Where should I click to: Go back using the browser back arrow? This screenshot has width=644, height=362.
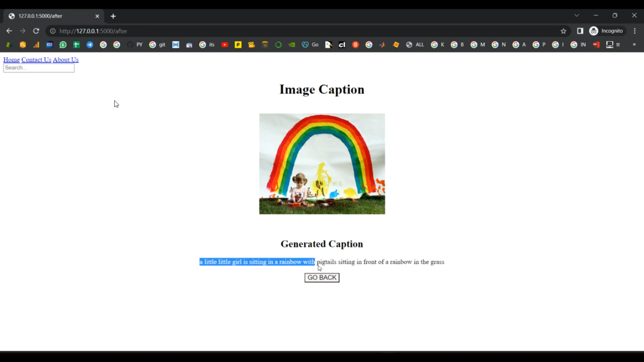[9, 31]
